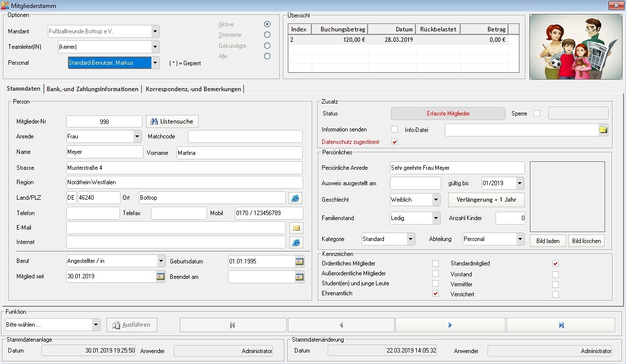Switch to Bank,-und Zahlungsinformationen tab
The height and width of the screenshot is (364, 626).
point(93,89)
